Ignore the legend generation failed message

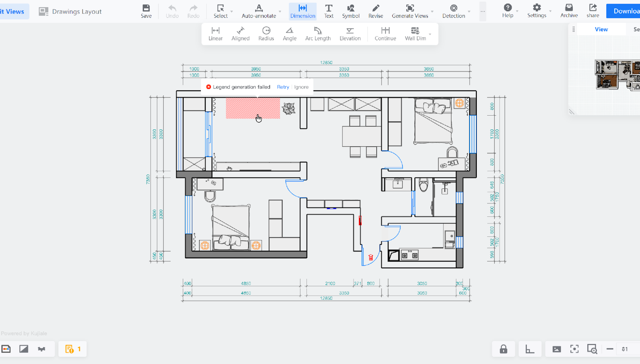301,87
